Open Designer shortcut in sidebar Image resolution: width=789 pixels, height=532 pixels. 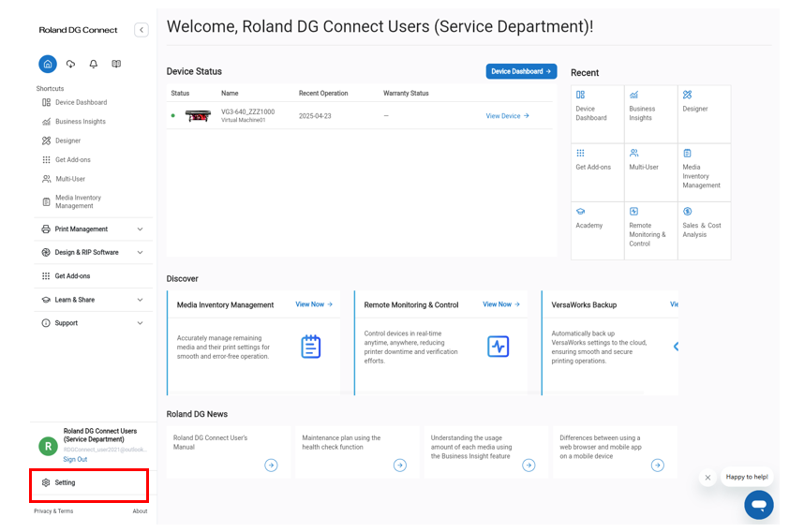tap(62, 140)
